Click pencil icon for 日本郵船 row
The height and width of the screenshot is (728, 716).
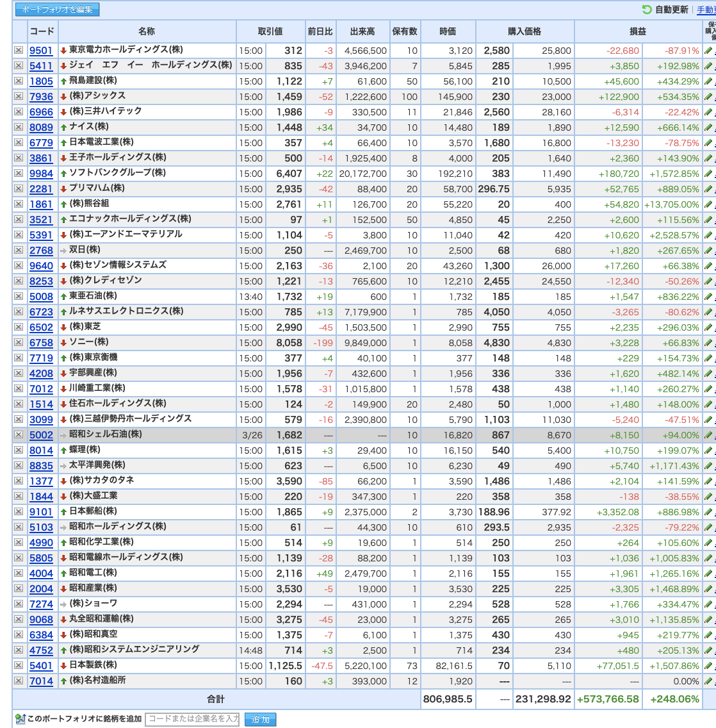708,511
